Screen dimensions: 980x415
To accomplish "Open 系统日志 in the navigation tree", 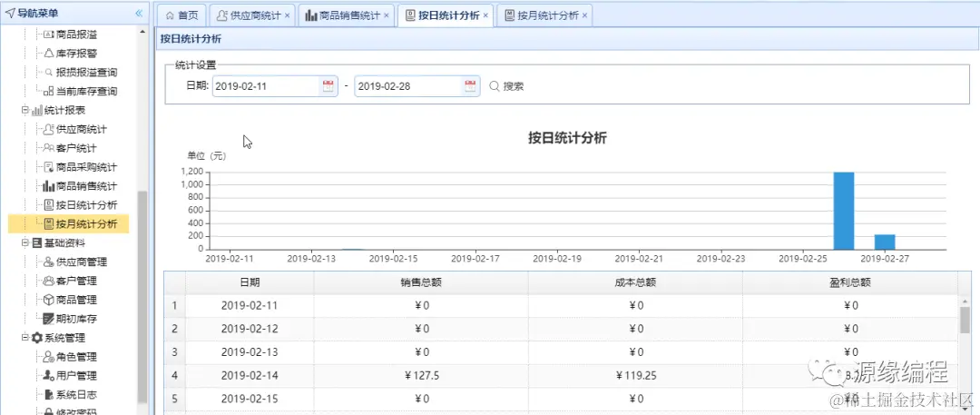I will pos(70,394).
